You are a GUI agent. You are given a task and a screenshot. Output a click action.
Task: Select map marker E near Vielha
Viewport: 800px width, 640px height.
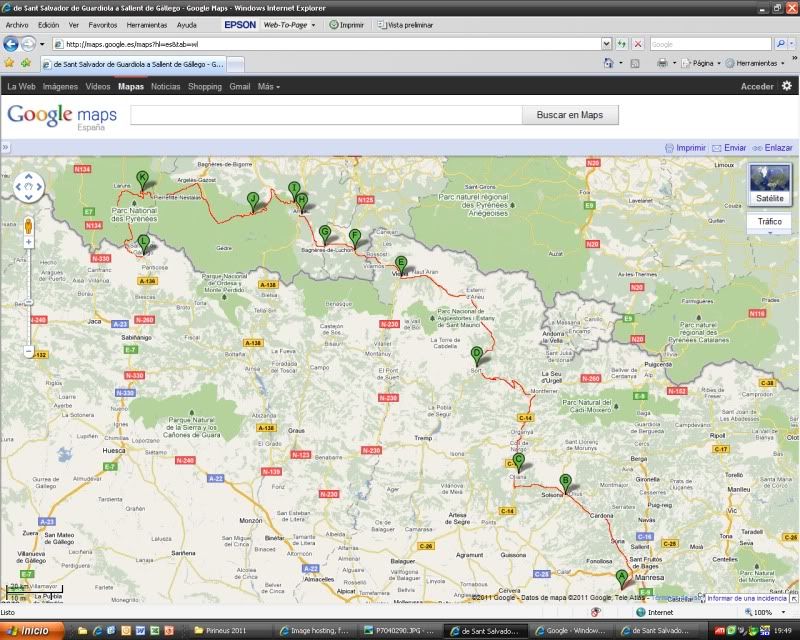[x=401, y=266]
